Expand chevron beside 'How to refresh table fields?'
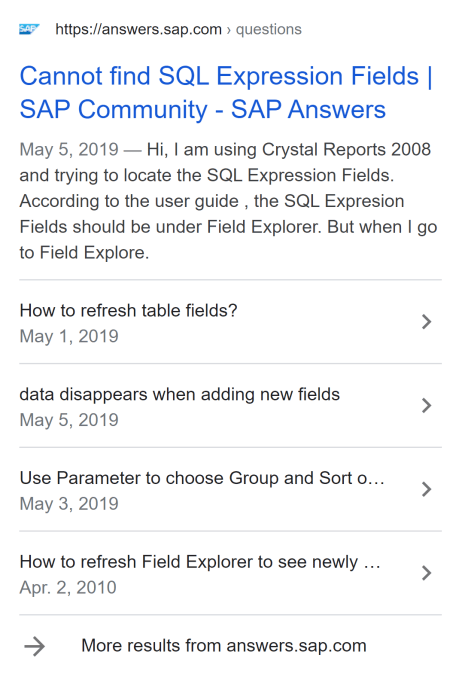The height and width of the screenshot is (676, 462). coord(426,322)
